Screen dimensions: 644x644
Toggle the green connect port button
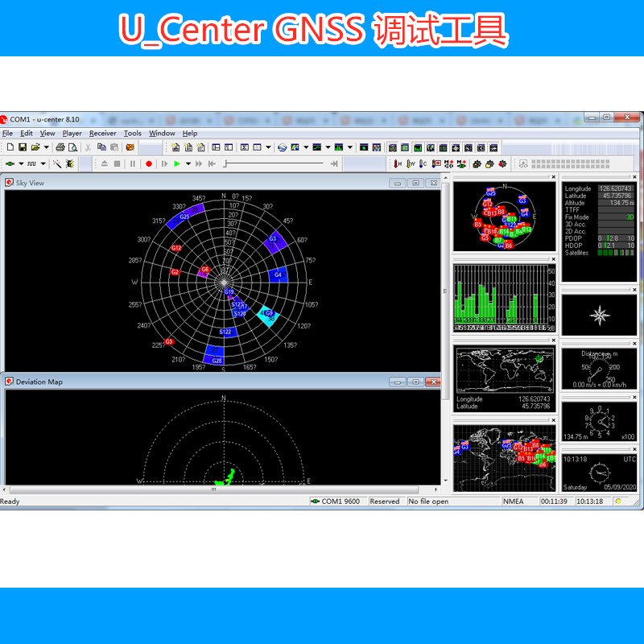pos(10,164)
